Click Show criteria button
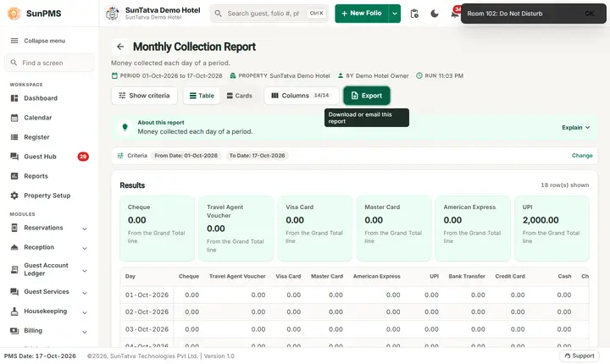Viewport: 610px width, 364px height. click(x=144, y=96)
